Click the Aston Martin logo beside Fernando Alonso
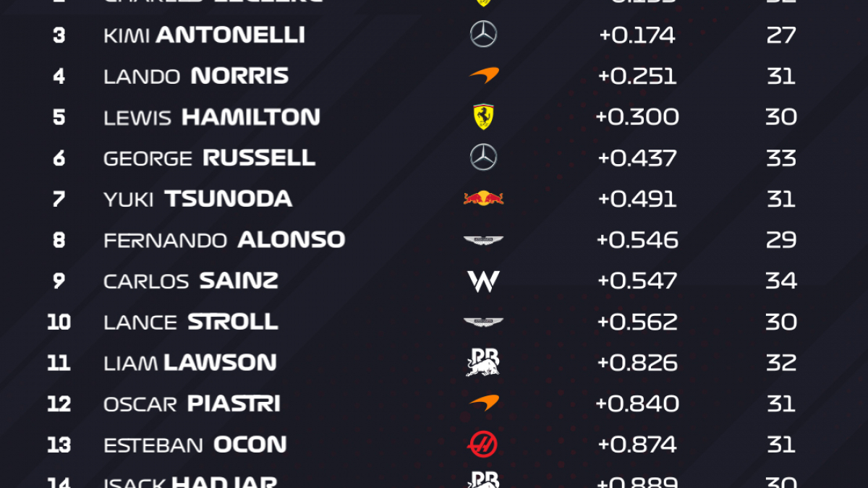This screenshot has height=488, width=868. (483, 240)
